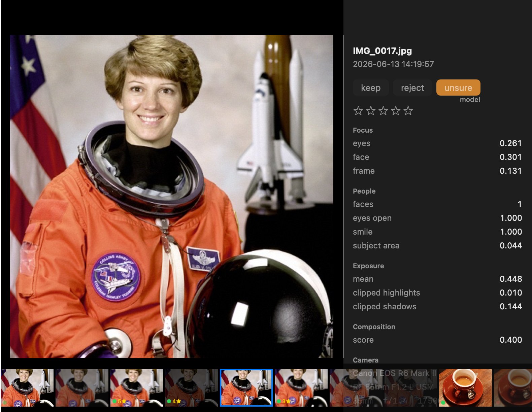Select the face focus value 0.301
Image resolution: width=532 pixels, height=412 pixels.
(x=510, y=157)
